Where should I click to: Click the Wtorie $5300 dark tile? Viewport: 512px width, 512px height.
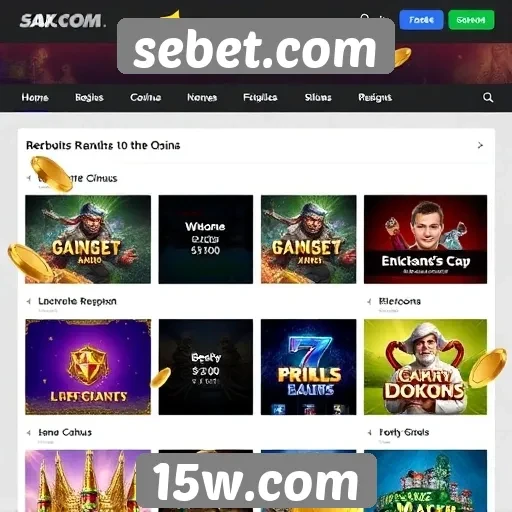coord(206,239)
